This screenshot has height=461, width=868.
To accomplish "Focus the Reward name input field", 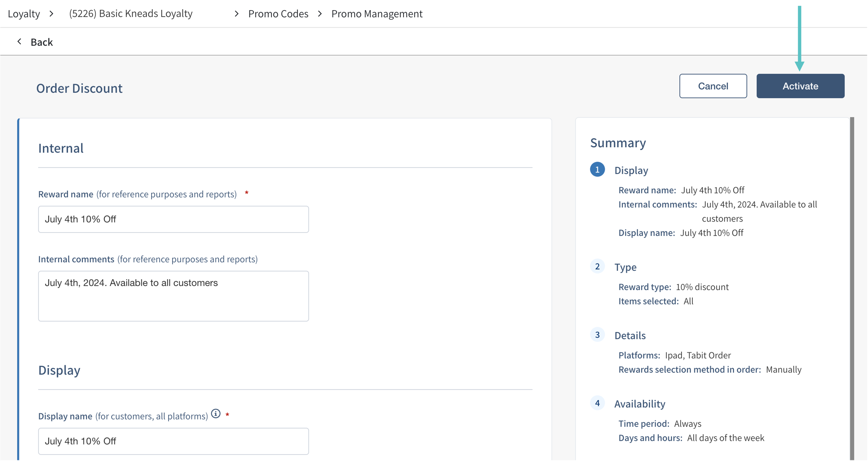I will point(173,219).
